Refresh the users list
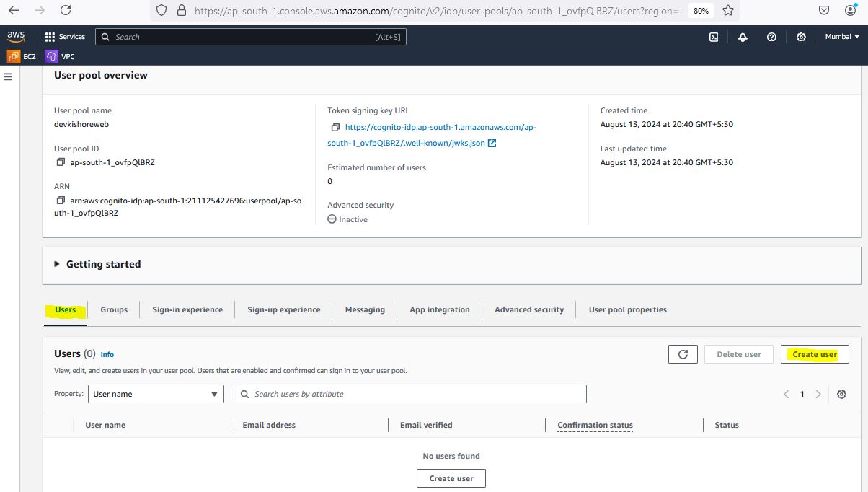 click(x=683, y=354)
